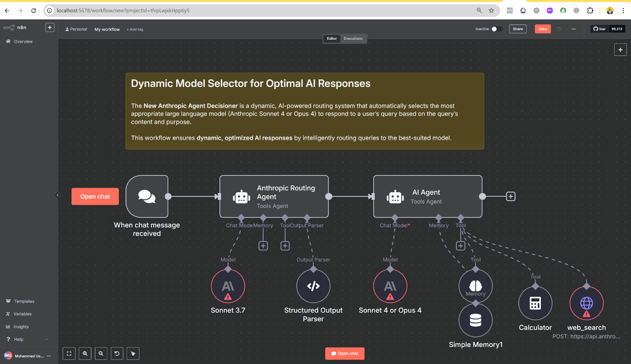Open the Chrome three-dot menu
This screenshot has width=631, height=364.
[x=623, y=11]
